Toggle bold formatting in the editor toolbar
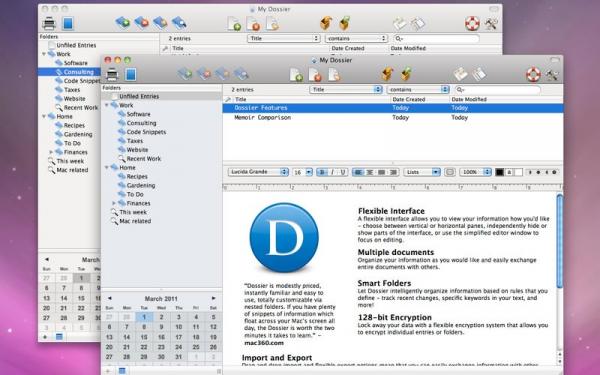The height and width of the screenshot is (375, 600). coord(322,172)
